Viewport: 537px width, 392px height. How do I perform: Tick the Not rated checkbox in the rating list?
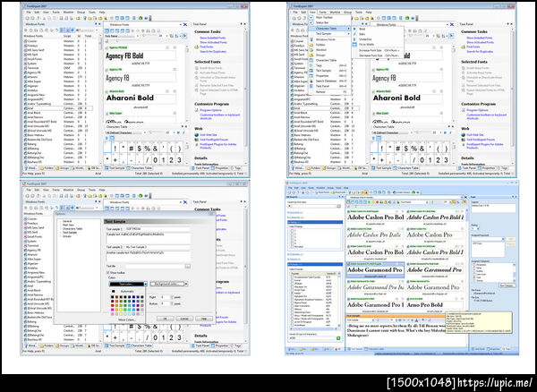point(292,246)
